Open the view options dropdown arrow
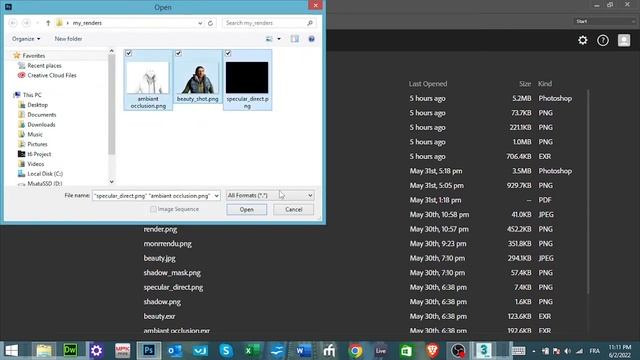 [x=279, y=39]
